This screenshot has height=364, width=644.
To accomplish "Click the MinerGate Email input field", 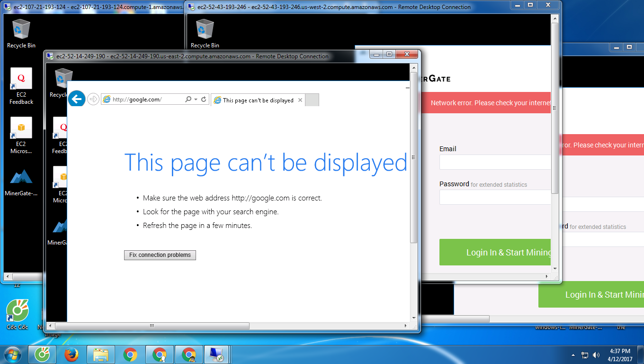I will (x=495, y=162).
